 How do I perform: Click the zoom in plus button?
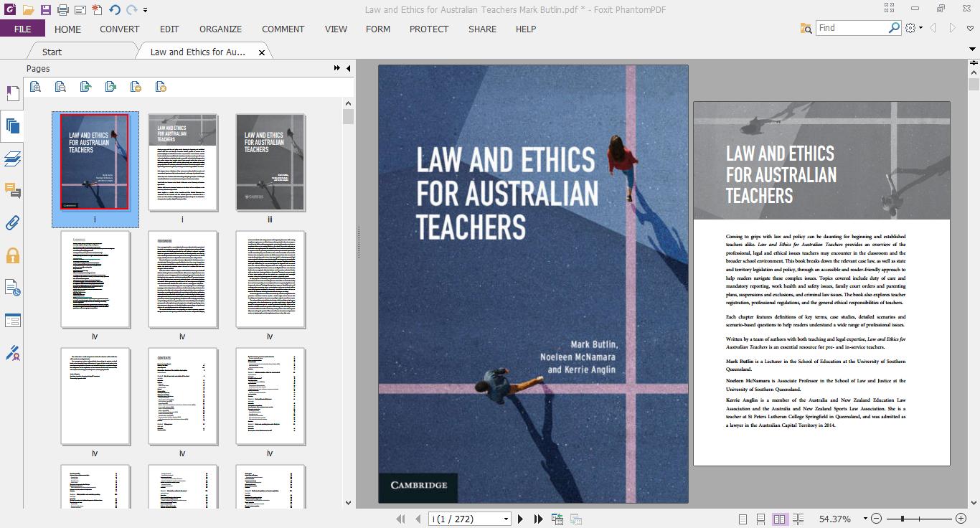(961, 519)
